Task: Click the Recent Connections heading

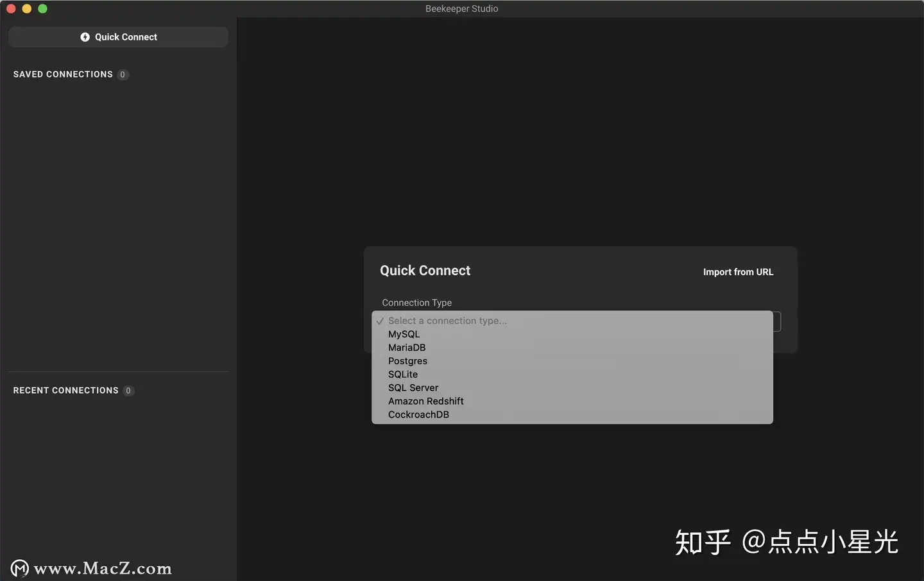Action: 65,391
